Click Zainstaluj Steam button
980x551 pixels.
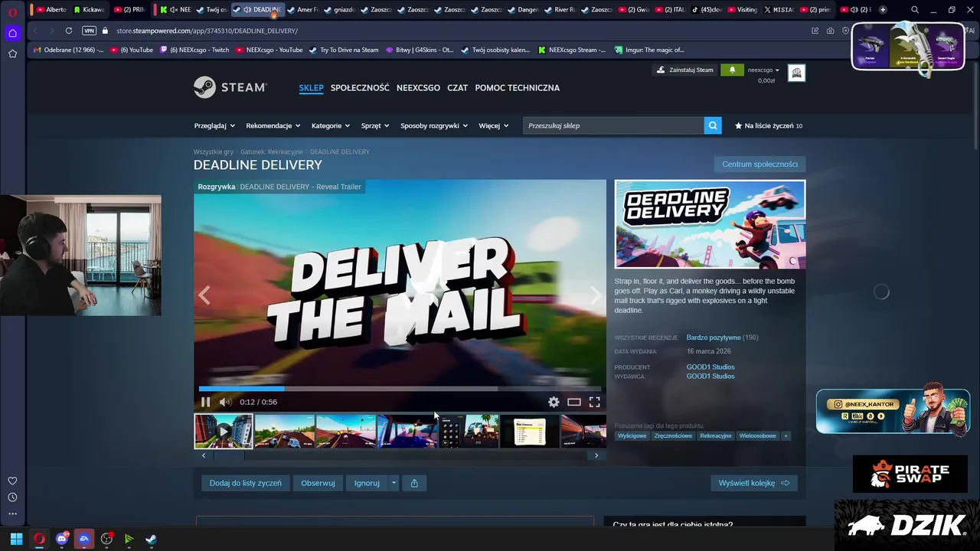(x=685, y=70)
